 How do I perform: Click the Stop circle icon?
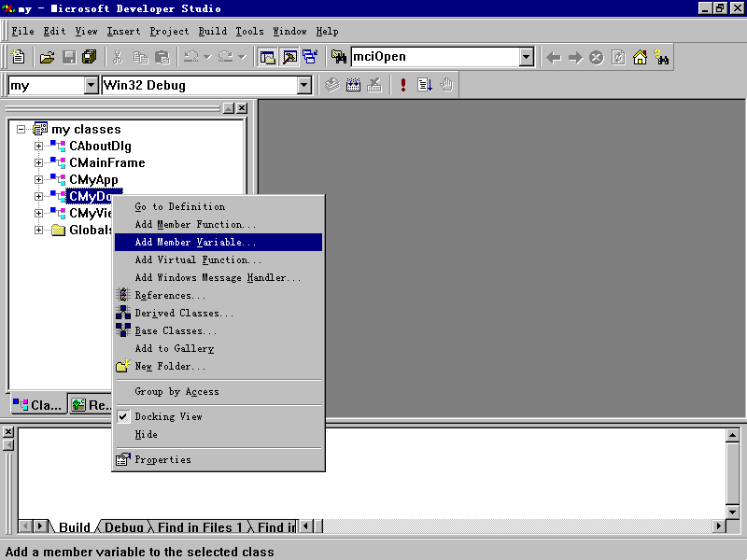[597, 58]
